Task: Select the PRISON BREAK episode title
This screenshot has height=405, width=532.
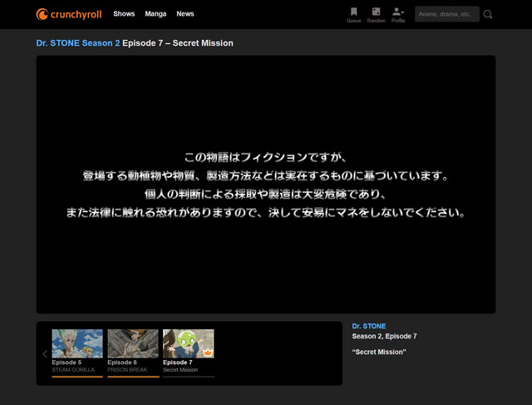Action: 127,370
